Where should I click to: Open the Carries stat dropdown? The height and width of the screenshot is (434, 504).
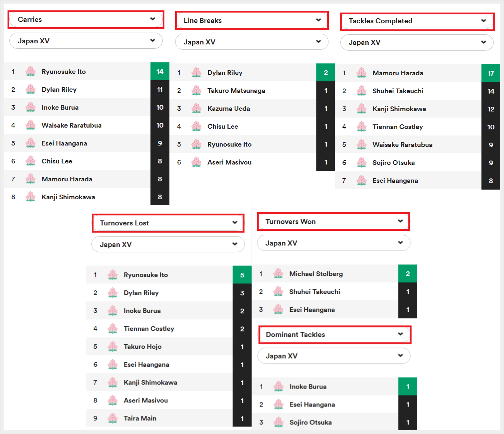[86, 19]
